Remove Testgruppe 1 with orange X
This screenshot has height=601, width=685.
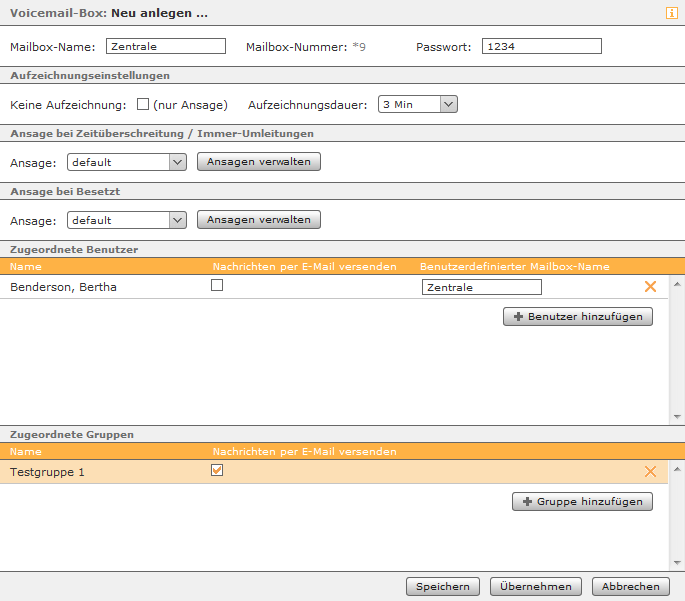650,472
